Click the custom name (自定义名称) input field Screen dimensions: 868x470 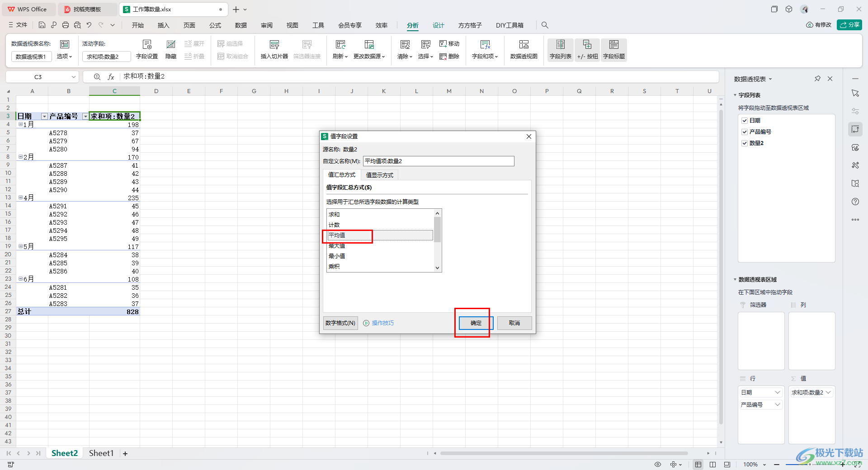coord(439,161)
